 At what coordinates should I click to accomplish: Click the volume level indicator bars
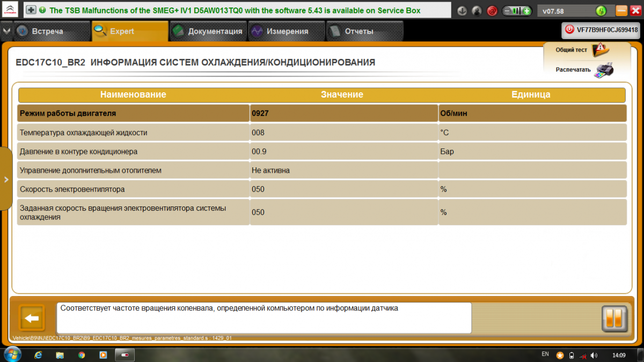pyautogui.click(x=517, y=11)
